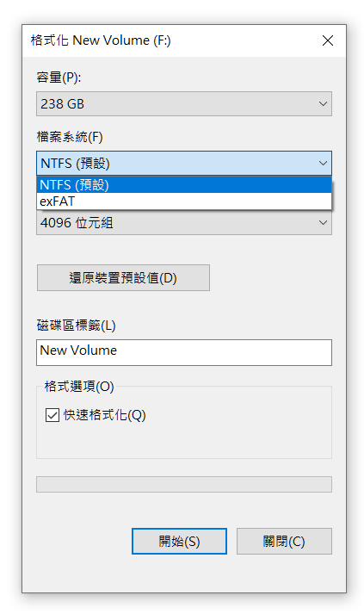Dismiss the dialog with the 關閉(C) button
The height and width of the screenshot is (614, 364).
point(284,541)
